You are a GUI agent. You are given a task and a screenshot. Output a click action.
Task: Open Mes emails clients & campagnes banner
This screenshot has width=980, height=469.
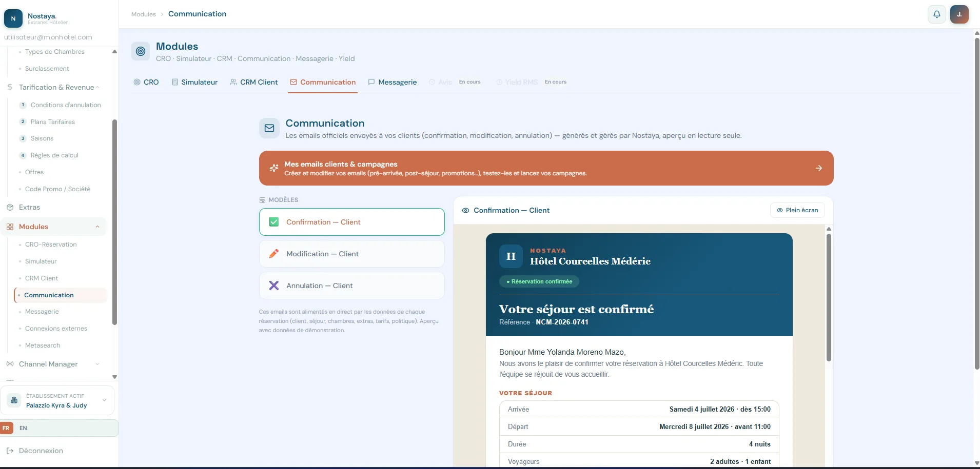[x=546, y=168]
